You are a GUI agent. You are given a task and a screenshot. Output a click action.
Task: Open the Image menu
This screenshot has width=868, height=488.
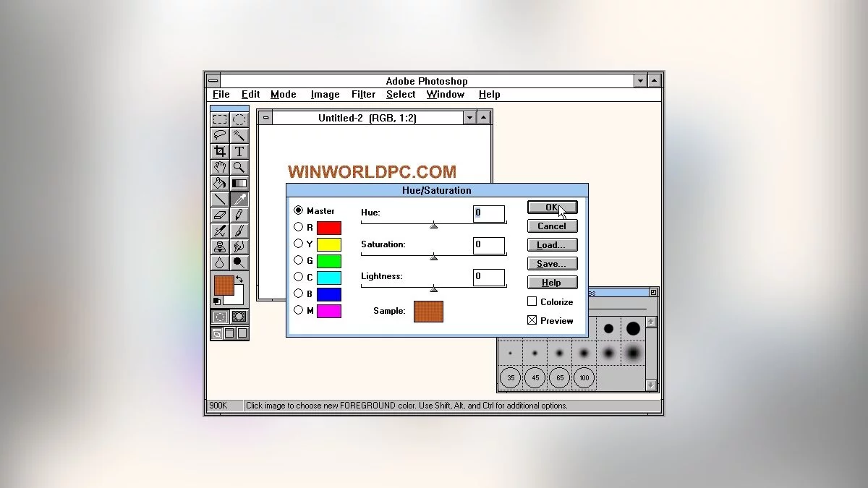tap(325, 94)
